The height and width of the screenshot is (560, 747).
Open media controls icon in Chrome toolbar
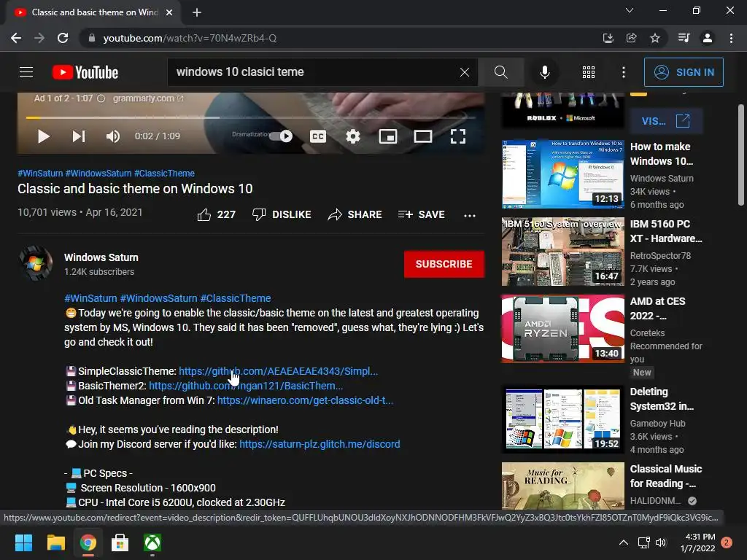click(x=684, y=38)
